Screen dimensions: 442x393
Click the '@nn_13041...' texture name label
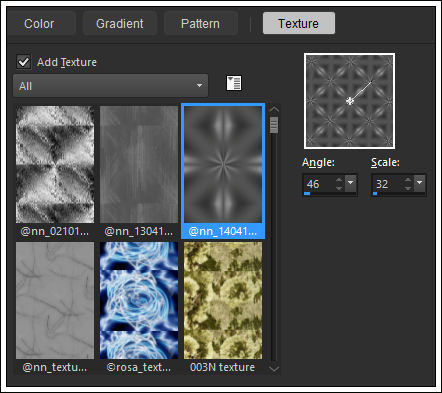click(x=139, y=231)
